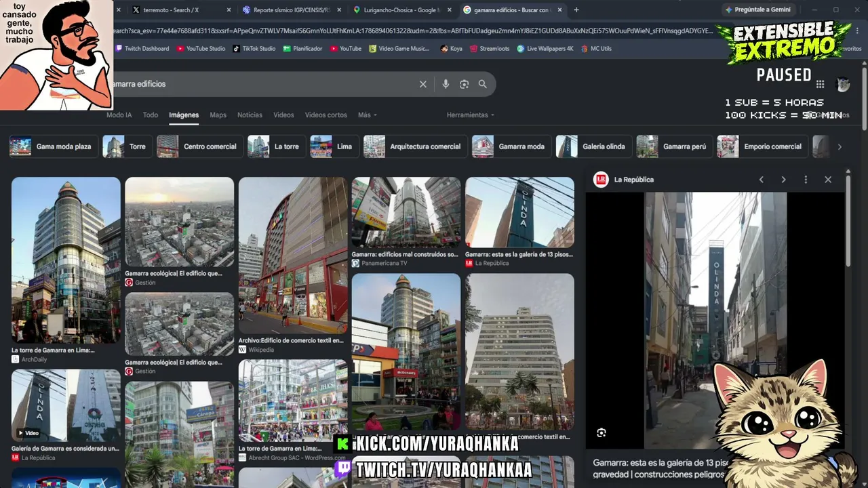Filter by the 'Galería olinda' chip
This screenshot has width=868, height=488.
(593, 146)
